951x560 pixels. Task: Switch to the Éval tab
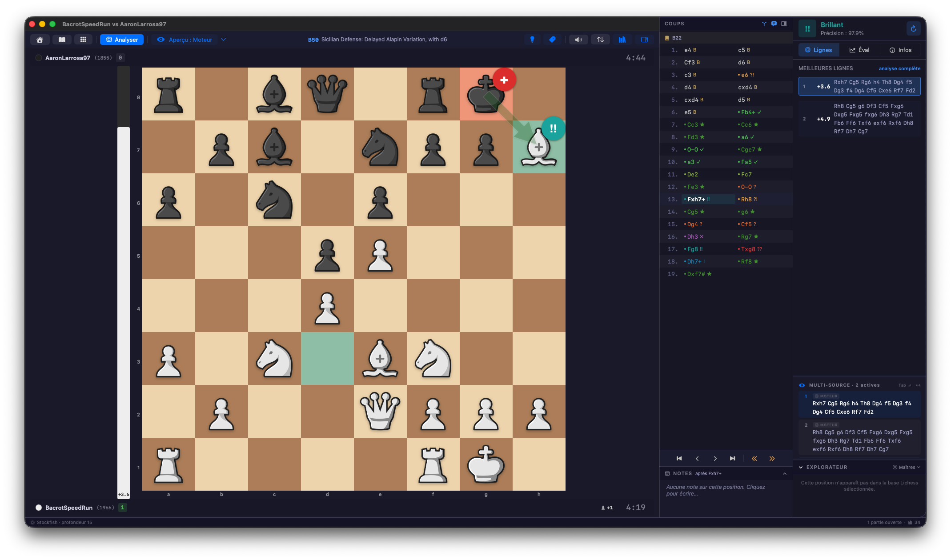(x=859, y=50)
